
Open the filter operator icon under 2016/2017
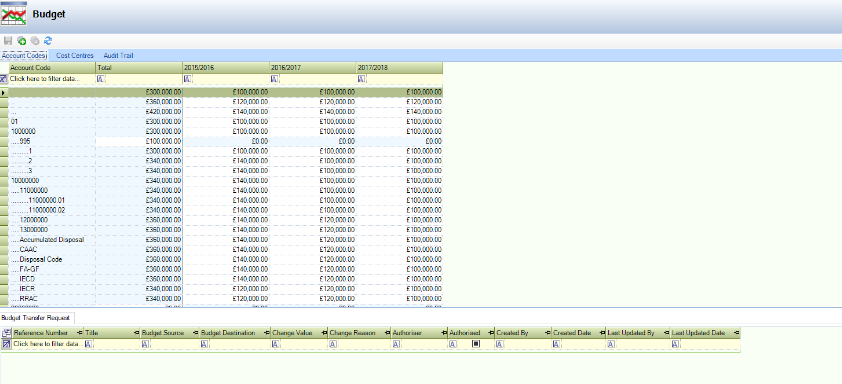275,78
